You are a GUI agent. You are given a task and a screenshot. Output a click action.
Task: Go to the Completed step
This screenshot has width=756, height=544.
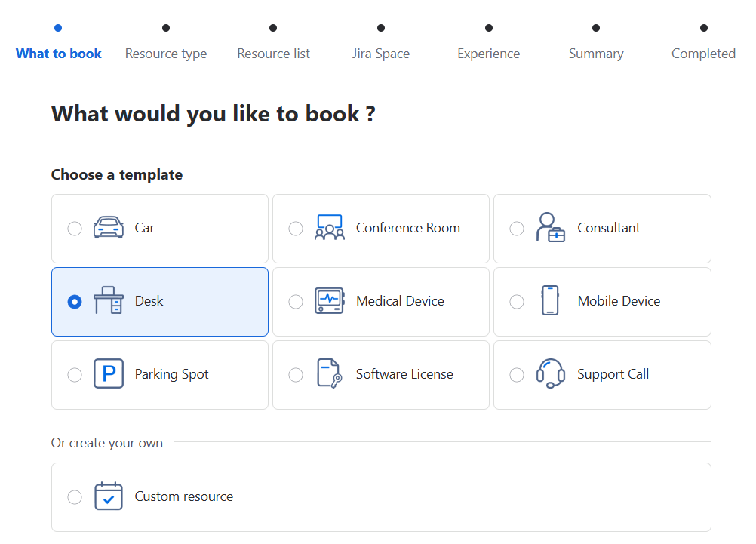703,54
